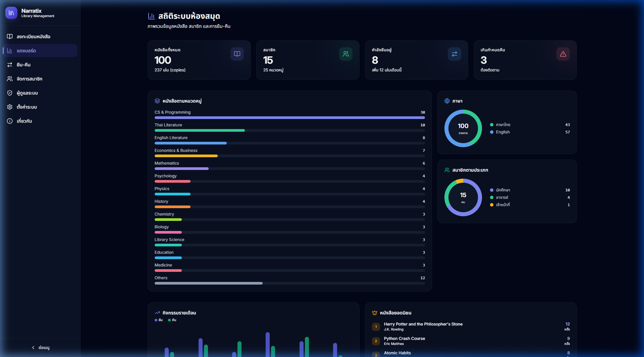Image resolution: width=644 pixels, height=357 pixels.
Task: Click the book icon on total books card
Action: [237, 54]
